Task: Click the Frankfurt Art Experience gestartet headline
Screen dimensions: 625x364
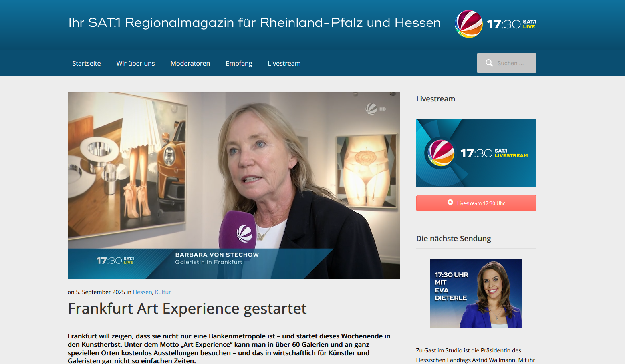Action: coord(187,309)
